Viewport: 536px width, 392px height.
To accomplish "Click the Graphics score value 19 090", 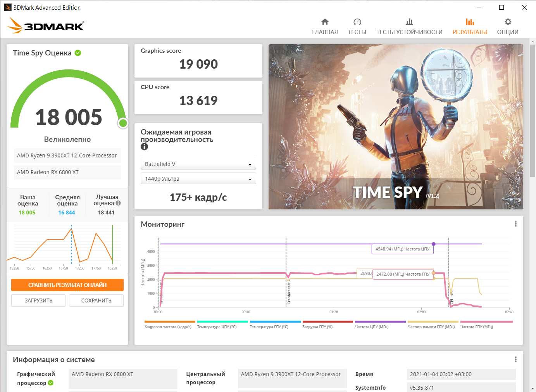I will click(198, 64).
